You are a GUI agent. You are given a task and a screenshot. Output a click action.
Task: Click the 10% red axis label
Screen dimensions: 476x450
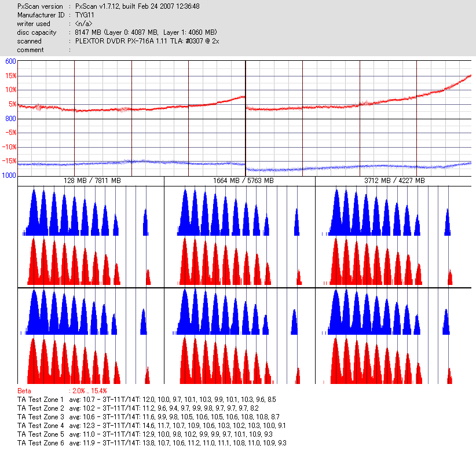click(x=11, y=90)
